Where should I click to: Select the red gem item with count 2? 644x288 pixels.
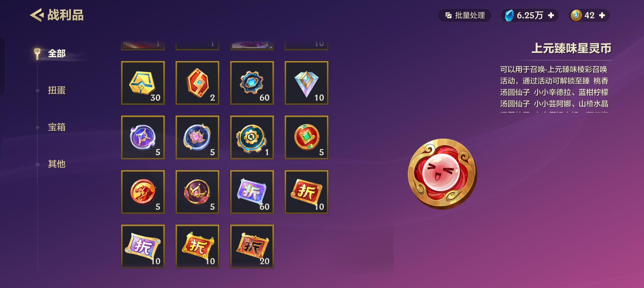197,83
